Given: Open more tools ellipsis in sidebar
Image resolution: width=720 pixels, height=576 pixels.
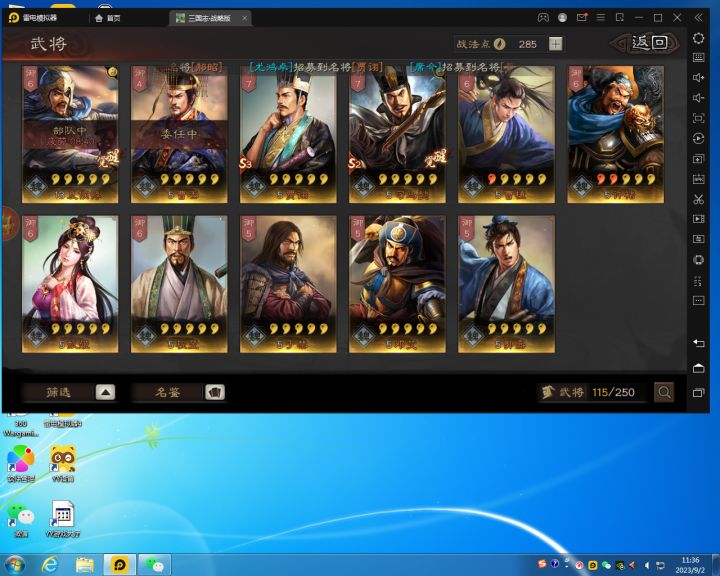Looking at the screenshot, I should point(698,300).
